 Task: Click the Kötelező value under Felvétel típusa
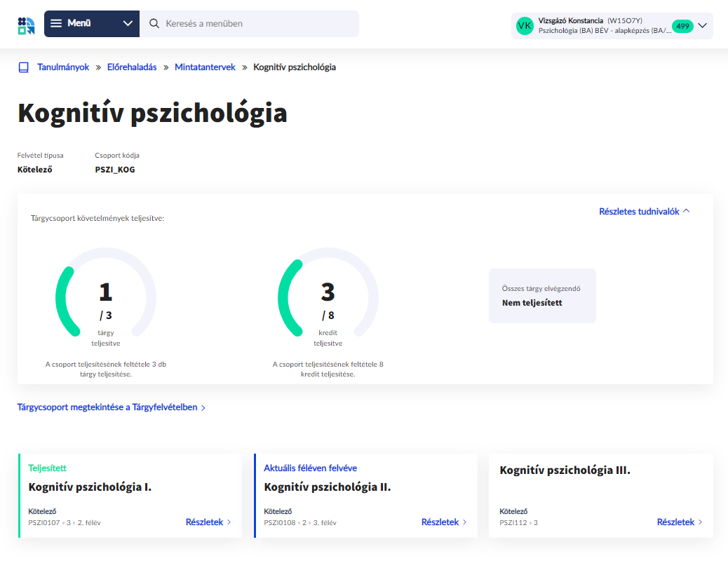click(x=35, y=170)
